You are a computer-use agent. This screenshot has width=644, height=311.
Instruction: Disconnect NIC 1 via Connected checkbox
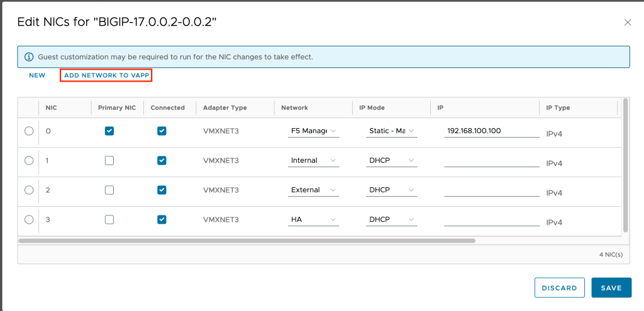click(162, 160)
